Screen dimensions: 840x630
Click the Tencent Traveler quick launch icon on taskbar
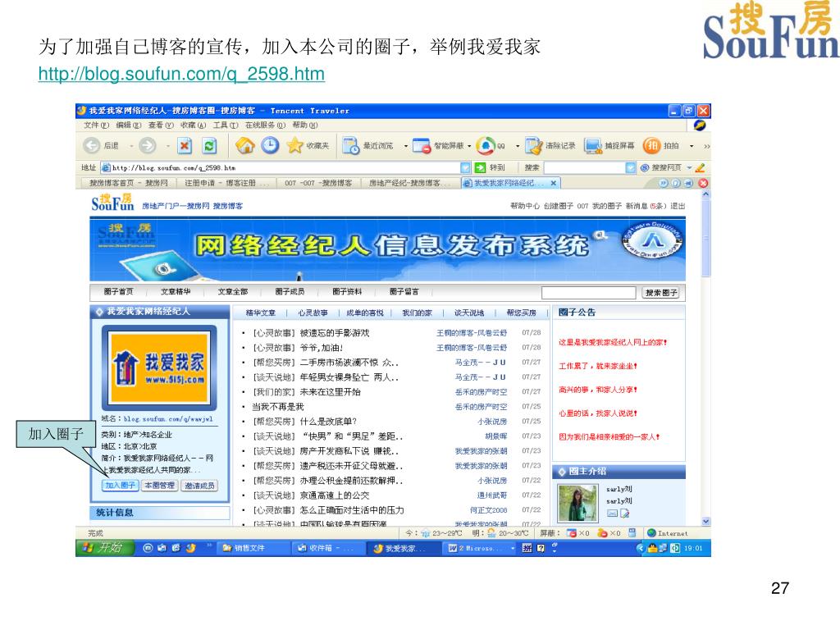[x=190, y=548]
